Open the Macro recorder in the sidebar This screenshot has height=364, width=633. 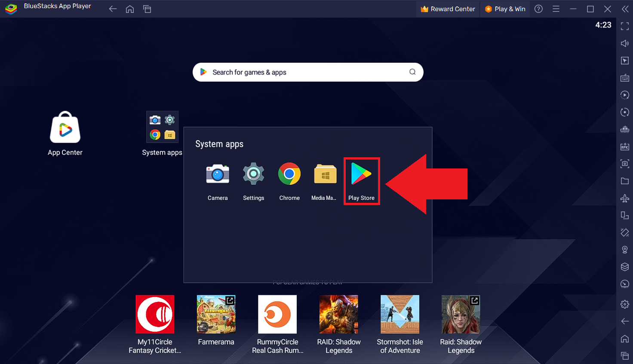624,95
